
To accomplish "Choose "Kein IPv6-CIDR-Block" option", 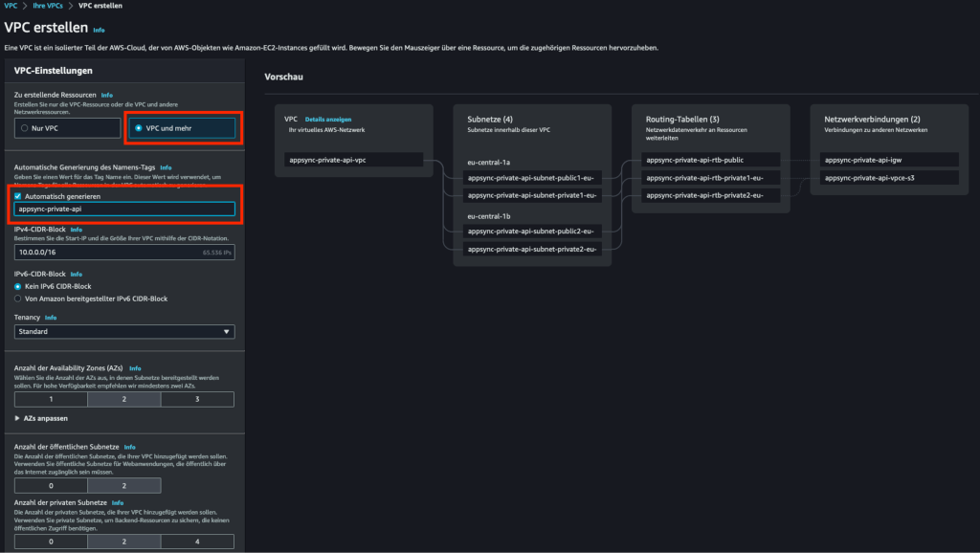I will 17,283.
